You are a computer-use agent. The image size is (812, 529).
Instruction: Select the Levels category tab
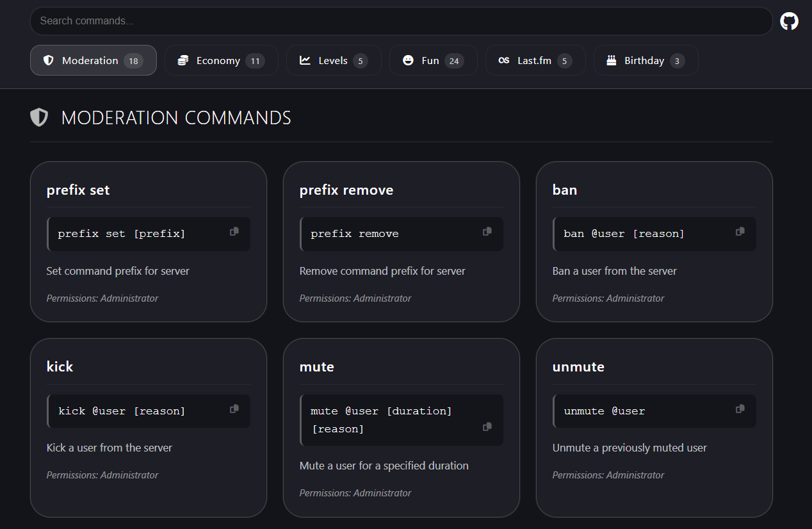click(x=334, y=60)
